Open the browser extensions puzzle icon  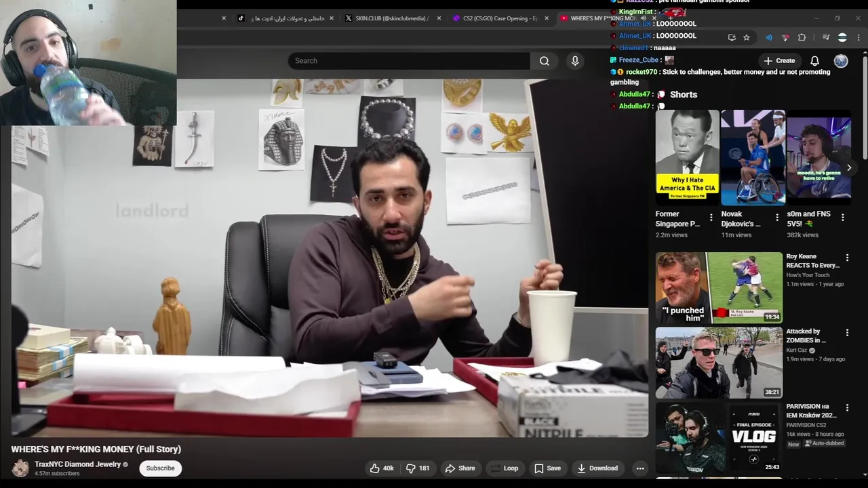(x=802, y=38)
